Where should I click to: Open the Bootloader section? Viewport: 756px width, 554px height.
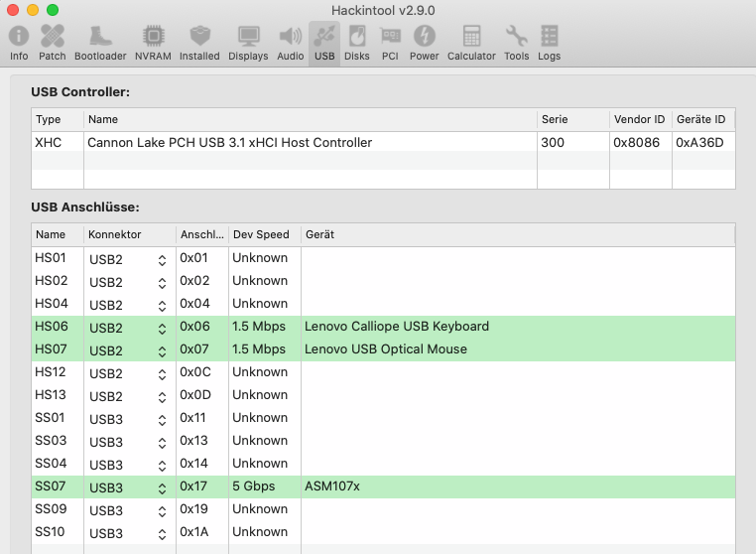coord(100,43)
